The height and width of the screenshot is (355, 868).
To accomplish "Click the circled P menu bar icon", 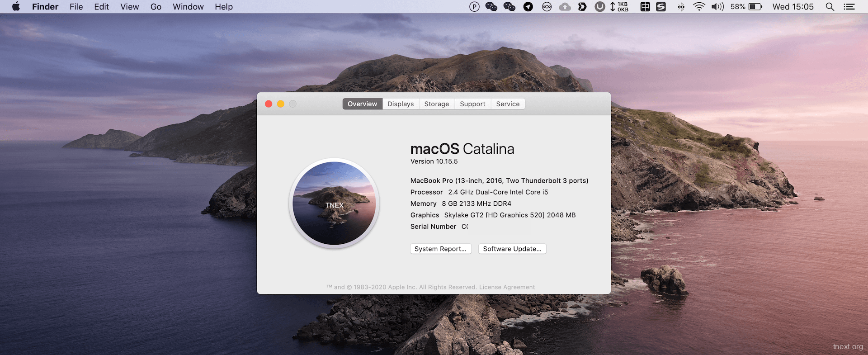I will click(474, 7).
